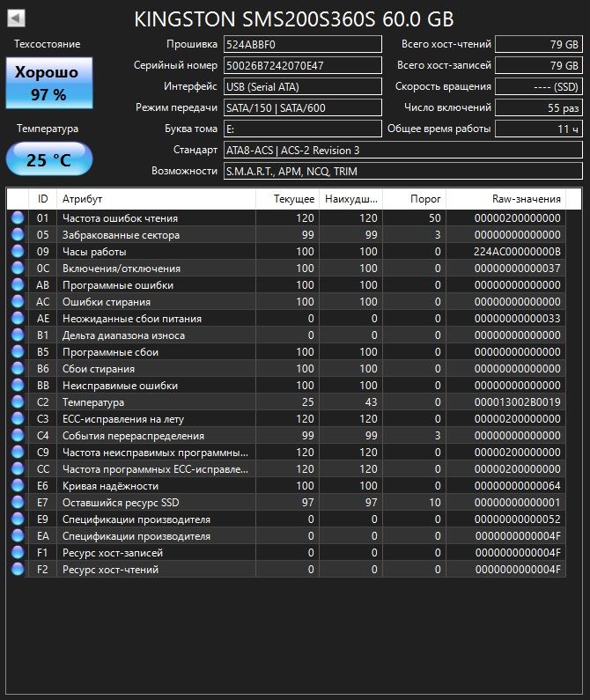Select the Забракованные сектора attribute name

point(121,235)
